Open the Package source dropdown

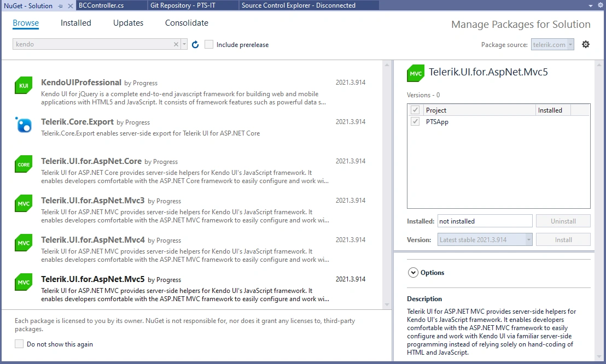point(552,44)
